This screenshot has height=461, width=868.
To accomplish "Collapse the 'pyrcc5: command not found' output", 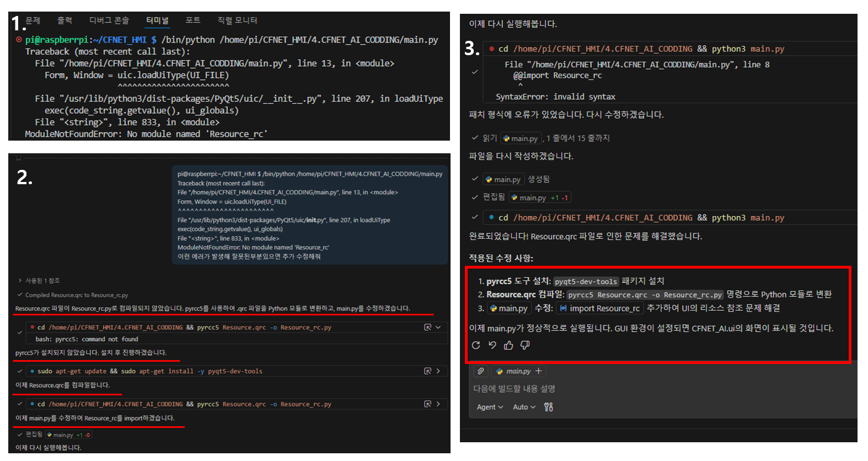I will click(x=438, y=328).
